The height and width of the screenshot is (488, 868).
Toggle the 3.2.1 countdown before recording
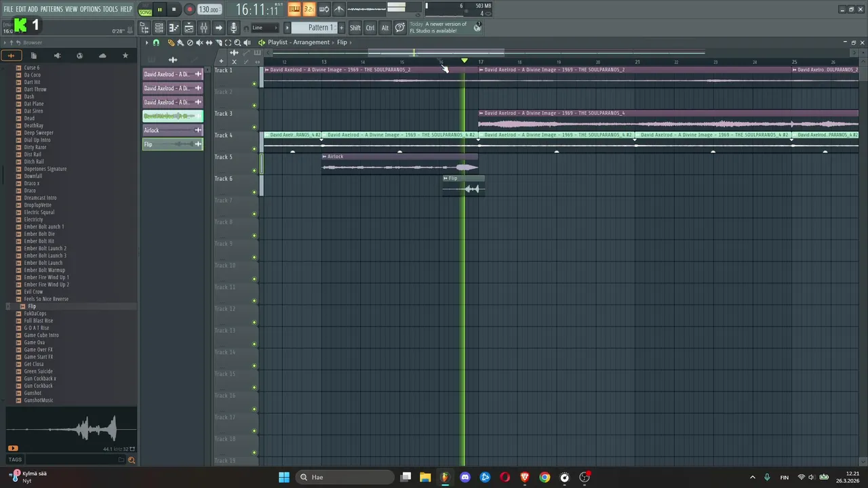309,9
